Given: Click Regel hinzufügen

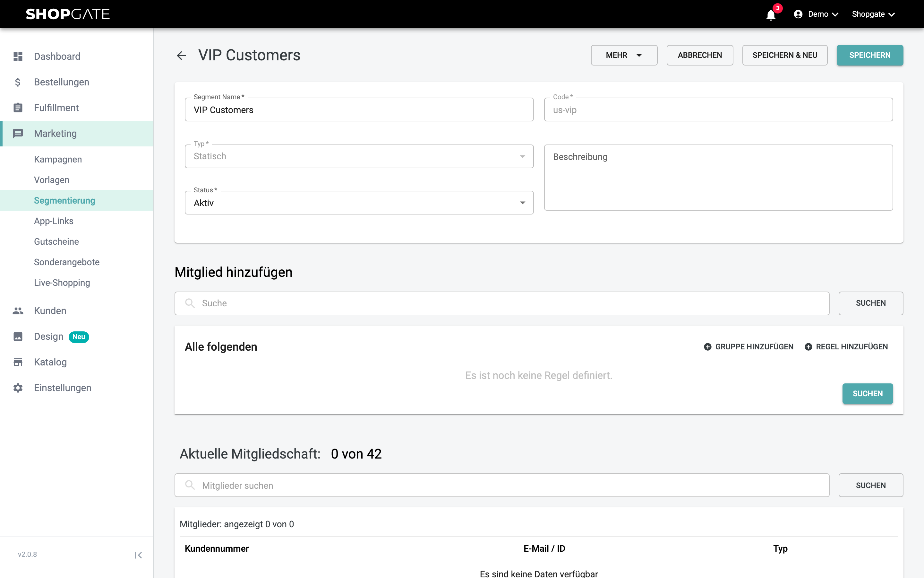Looking at the screenshot, I should [846, 347].
